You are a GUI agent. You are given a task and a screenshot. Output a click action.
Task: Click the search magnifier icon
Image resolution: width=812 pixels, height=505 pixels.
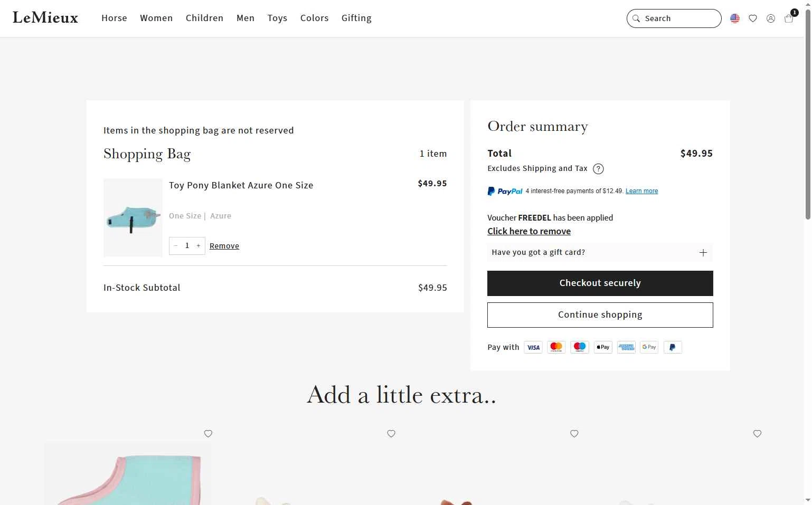click(636, 18)
